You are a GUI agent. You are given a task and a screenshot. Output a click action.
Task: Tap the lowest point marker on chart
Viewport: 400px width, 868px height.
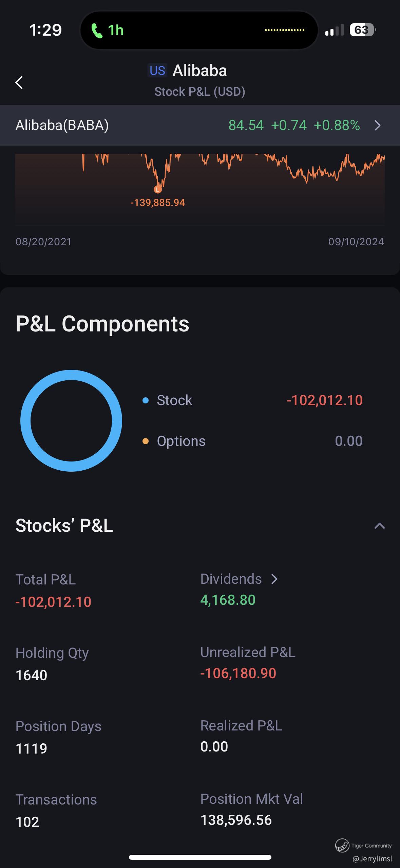pos(158,189)
